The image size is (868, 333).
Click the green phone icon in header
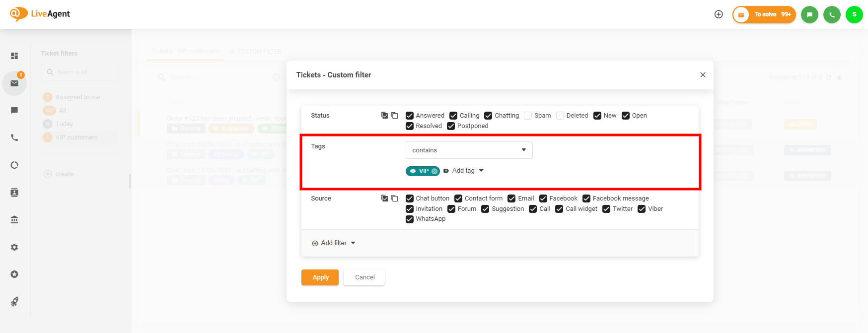tap(832, 14)
